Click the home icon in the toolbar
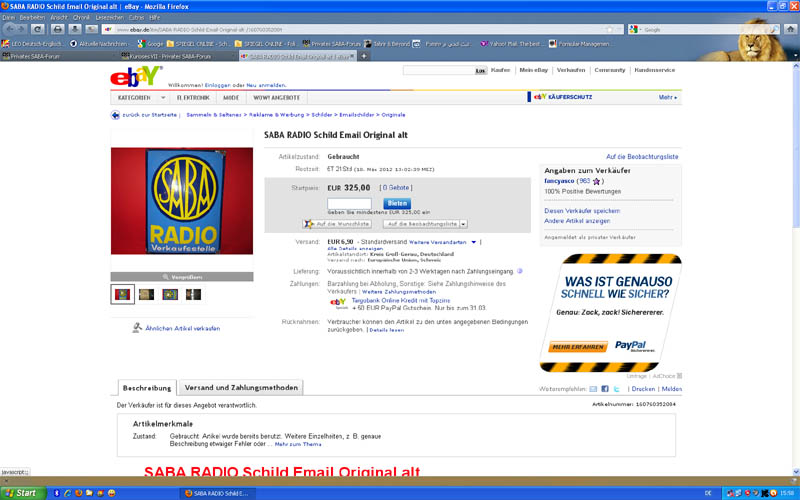 pos(790,29)
